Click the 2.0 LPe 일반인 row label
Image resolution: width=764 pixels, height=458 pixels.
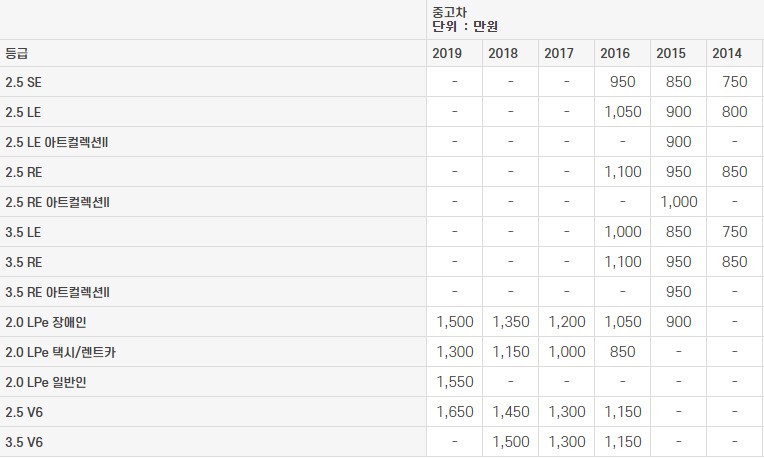click(x=46, y=382)
